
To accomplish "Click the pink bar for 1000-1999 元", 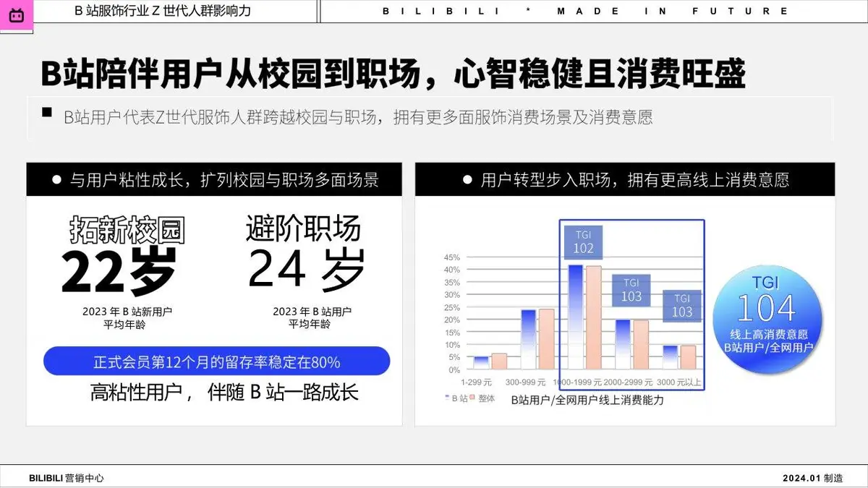I will click(593, 318).
